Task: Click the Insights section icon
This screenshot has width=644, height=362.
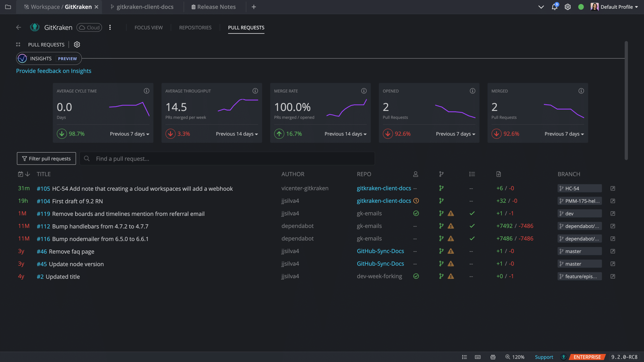Action: click(x=22, y=58)
